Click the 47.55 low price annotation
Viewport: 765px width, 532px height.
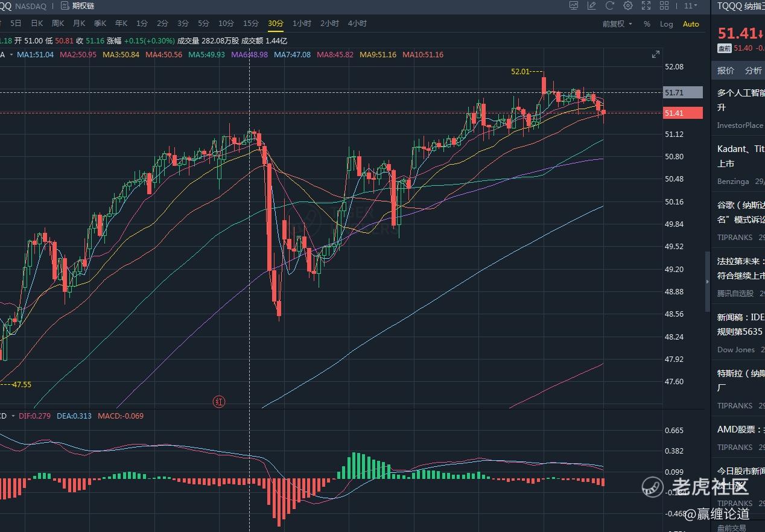(x=22, y=384)
